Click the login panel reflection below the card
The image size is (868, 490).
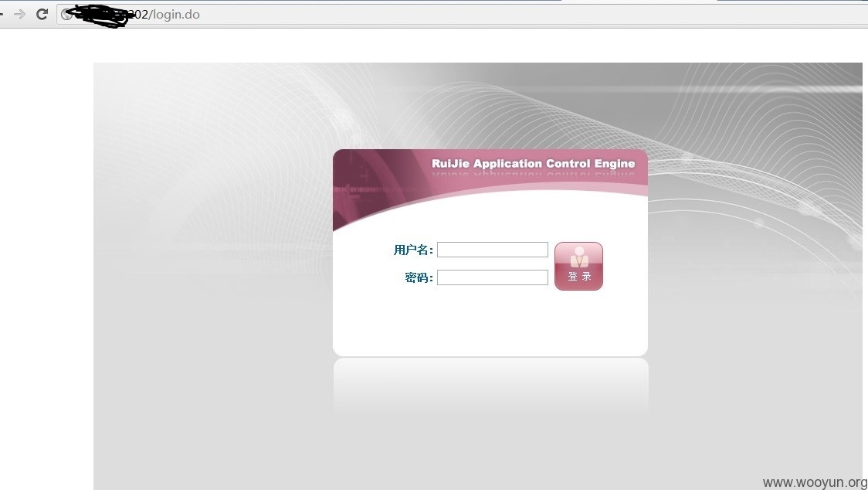490,386
